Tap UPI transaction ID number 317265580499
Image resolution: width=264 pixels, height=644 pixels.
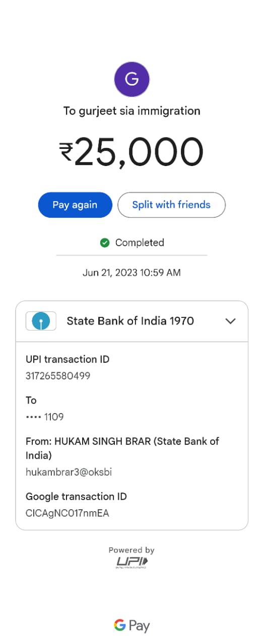tap(58, 376)
